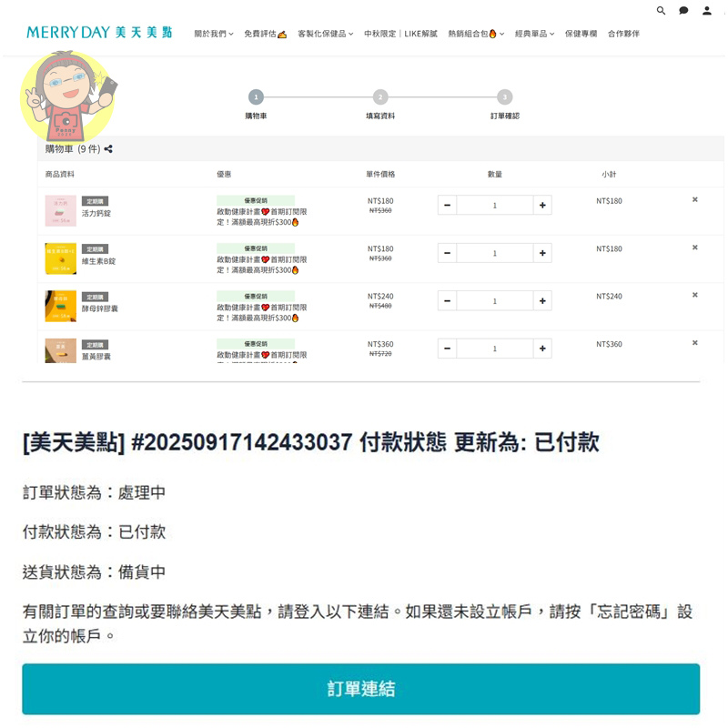This screenshot has width=728, height=728.
Task: Click the NT$360 subtotal value
Action: click(609, 344)
